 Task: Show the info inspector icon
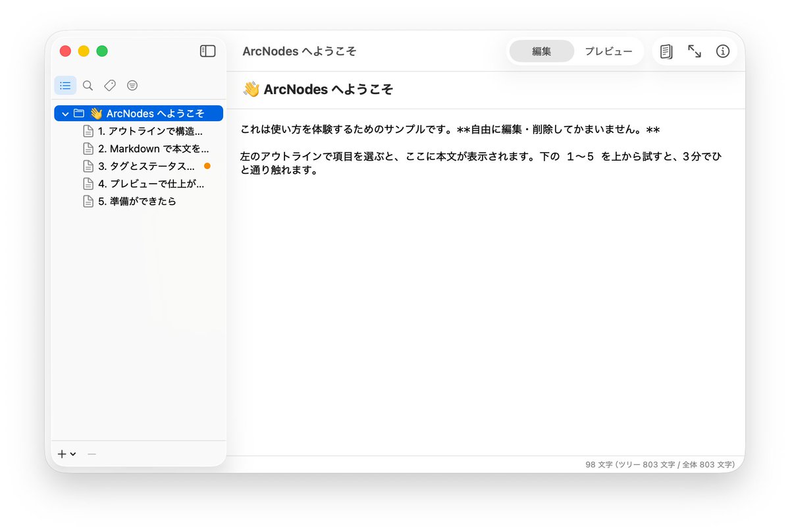pyautogui.click(x=723, y=51)
